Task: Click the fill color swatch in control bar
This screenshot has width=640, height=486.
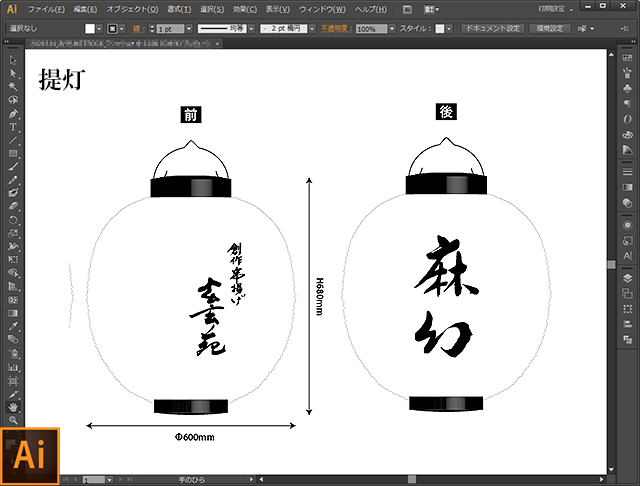Action: click(90, 29)
